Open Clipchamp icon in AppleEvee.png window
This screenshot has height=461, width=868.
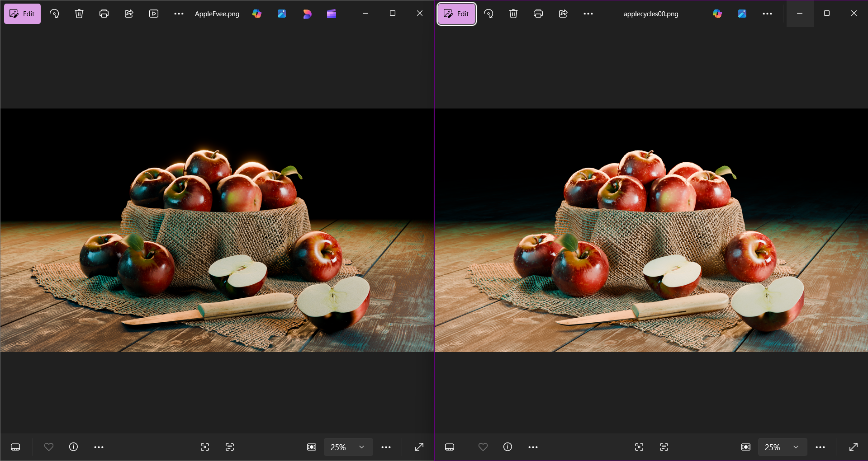pyautogui.click(x=332, y=14)
